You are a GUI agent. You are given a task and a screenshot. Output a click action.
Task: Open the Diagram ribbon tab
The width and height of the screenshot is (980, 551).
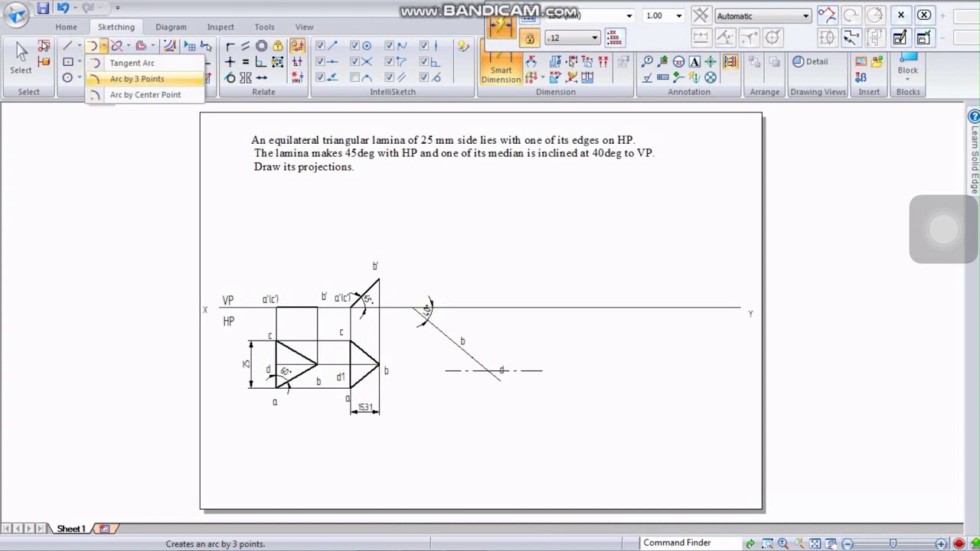171,27
